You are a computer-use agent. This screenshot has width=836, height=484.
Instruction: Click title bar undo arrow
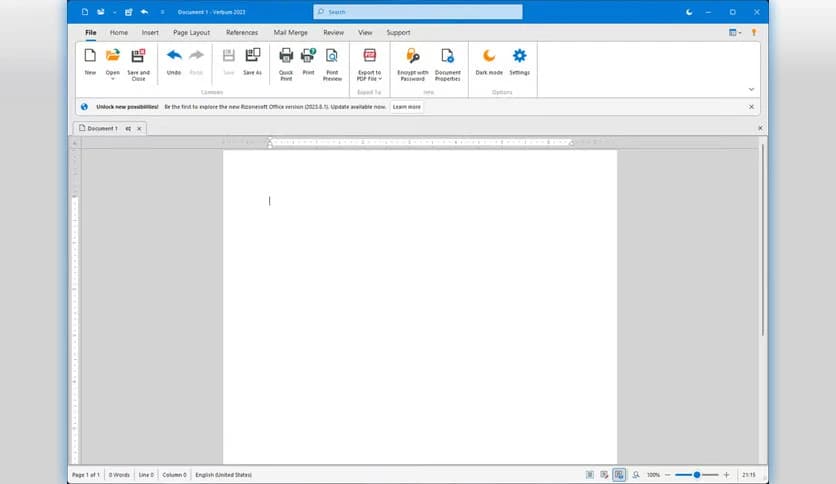pos(144,12)
